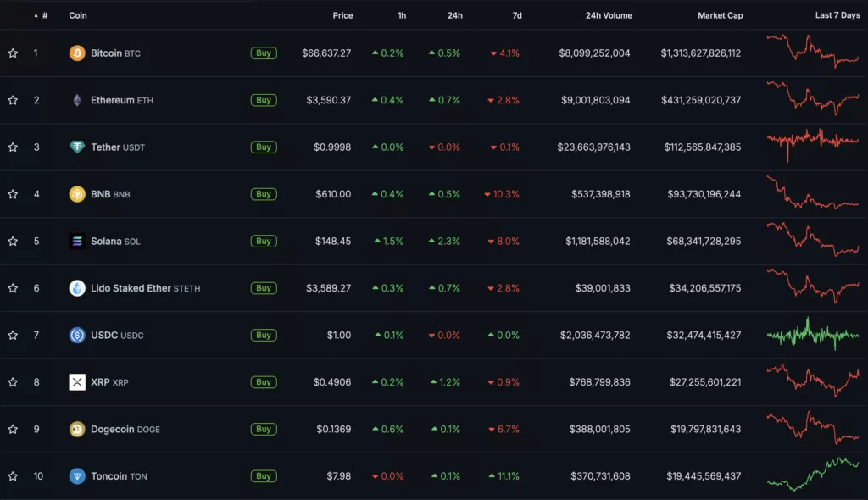Toggle the Toncoin favorite star
868x500 pixels.
coord(13,476)
